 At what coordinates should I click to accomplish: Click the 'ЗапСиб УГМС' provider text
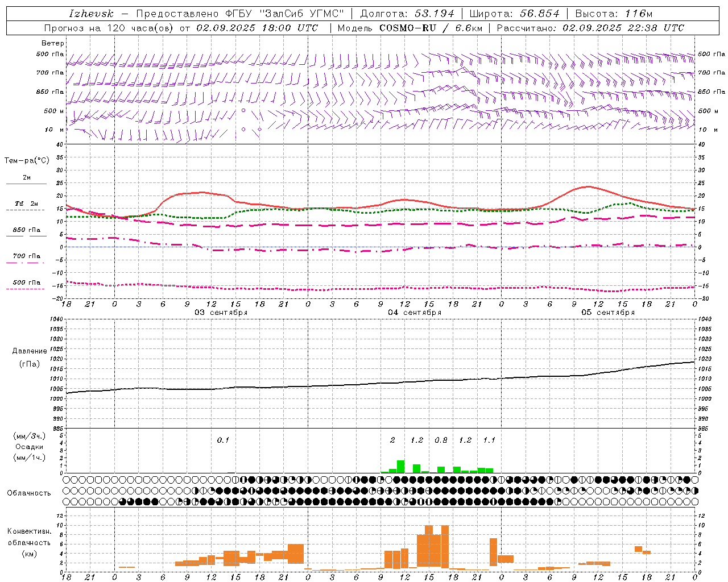point(302,14)
